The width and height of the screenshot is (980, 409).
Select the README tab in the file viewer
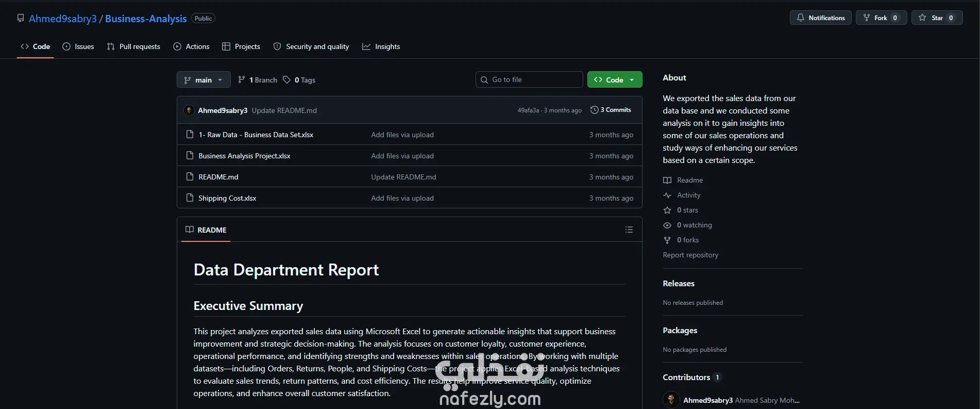(x=206, y=230)
